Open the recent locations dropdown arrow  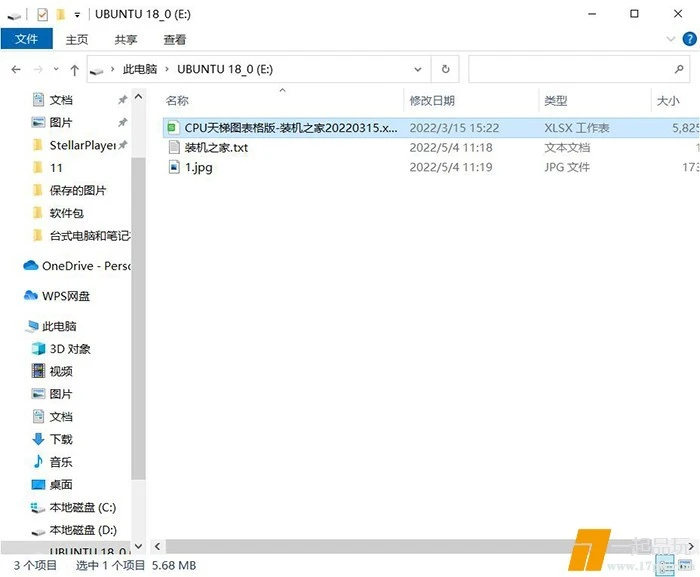click(x=57, y=69)
